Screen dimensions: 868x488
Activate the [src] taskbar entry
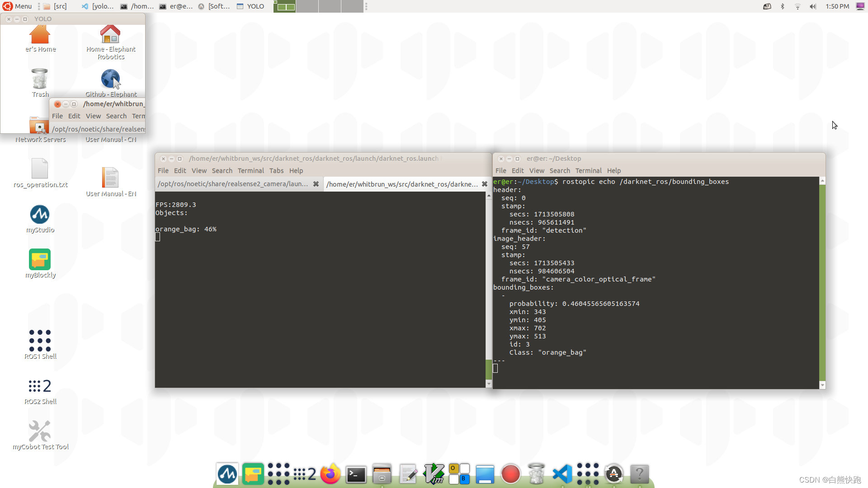(x=55, y=6)
